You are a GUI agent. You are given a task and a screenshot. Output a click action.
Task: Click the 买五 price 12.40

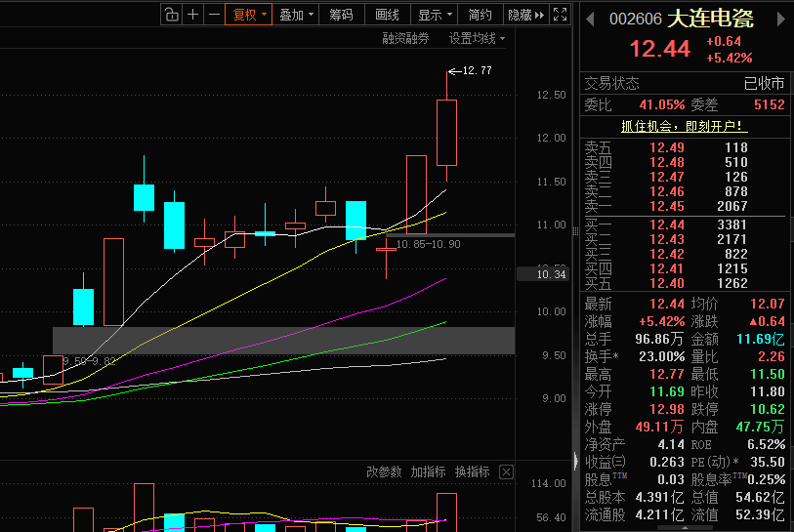(667, 283)
